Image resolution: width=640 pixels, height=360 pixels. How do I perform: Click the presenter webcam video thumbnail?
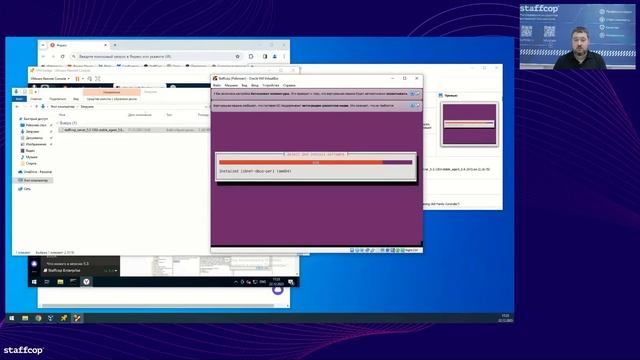(x=578, y=36)
